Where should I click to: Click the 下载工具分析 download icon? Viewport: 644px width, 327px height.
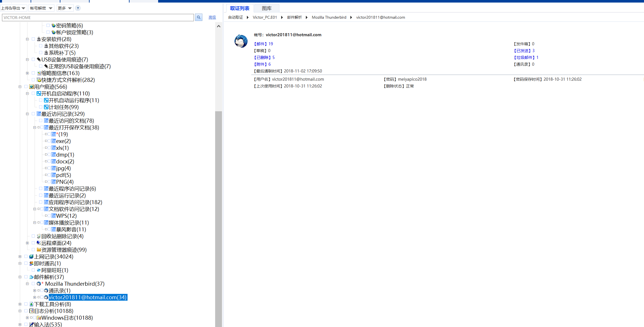(31, 304)
